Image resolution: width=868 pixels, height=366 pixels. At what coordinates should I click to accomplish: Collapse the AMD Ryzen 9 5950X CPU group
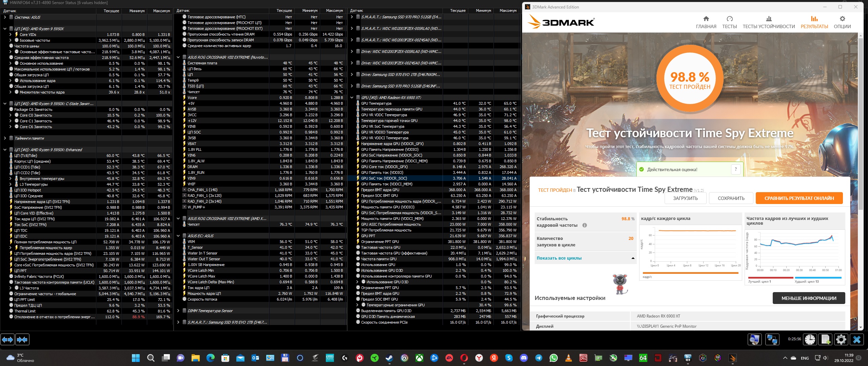click(5, 29)
